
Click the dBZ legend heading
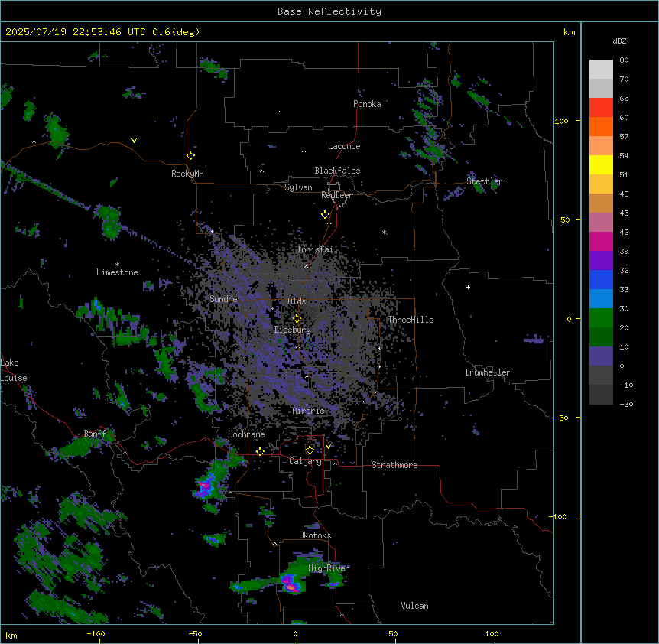619,41
